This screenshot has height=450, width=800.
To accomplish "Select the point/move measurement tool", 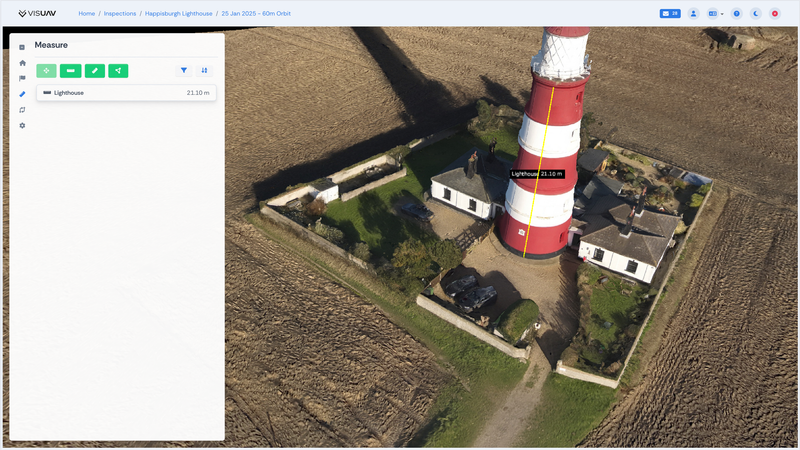I will pos(46,70).
